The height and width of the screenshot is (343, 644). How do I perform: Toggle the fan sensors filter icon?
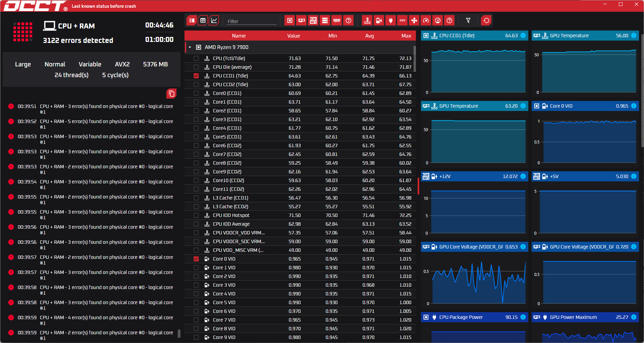click(414, 20)
